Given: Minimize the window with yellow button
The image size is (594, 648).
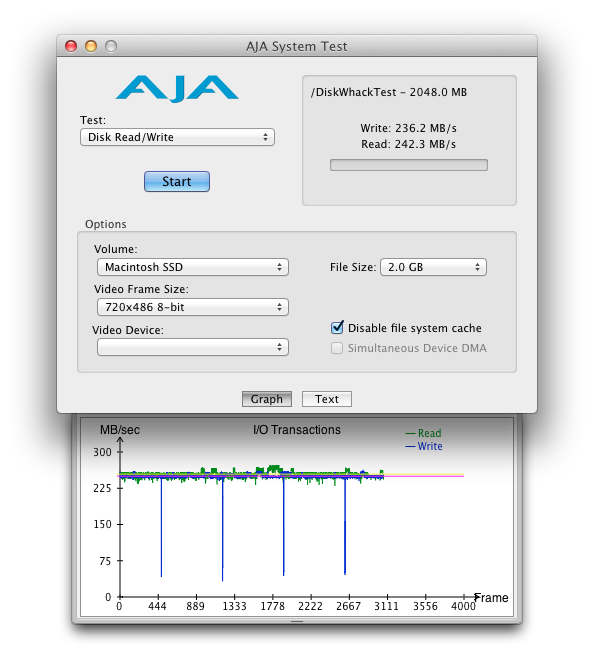Looking at the screenshot, I should tap(91, 46).
